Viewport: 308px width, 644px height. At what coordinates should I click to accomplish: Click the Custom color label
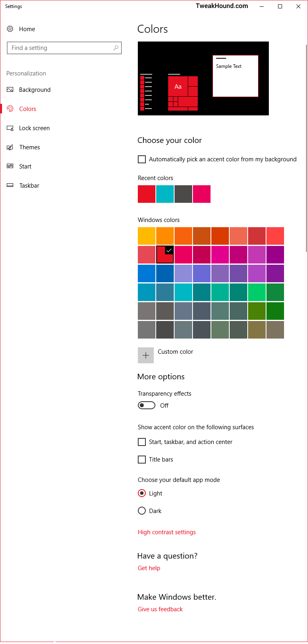(175, 352)
